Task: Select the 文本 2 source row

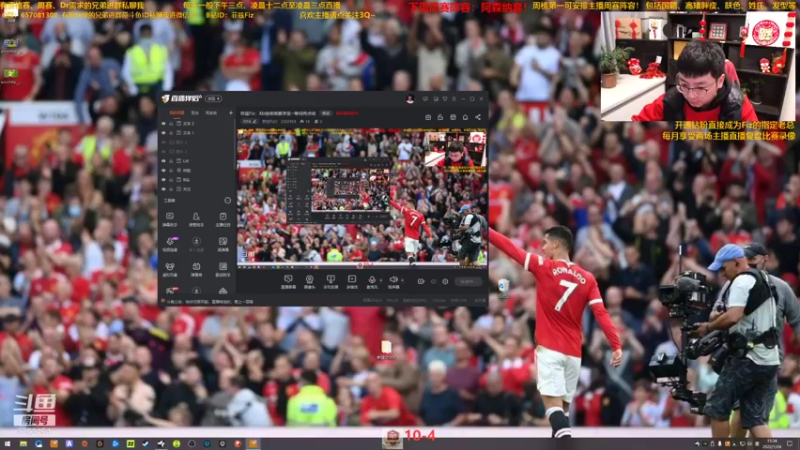Action: tap(197, 123)
